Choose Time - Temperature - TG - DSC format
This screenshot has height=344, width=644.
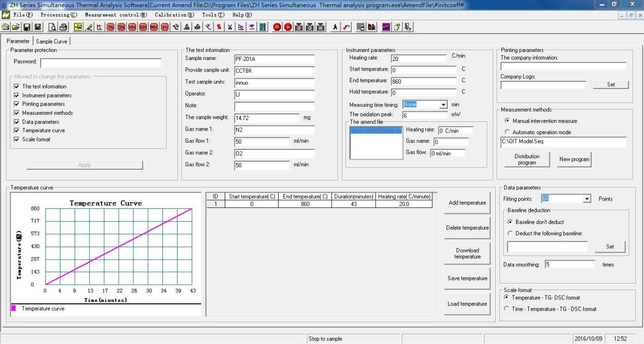click(x=505, y=309)
